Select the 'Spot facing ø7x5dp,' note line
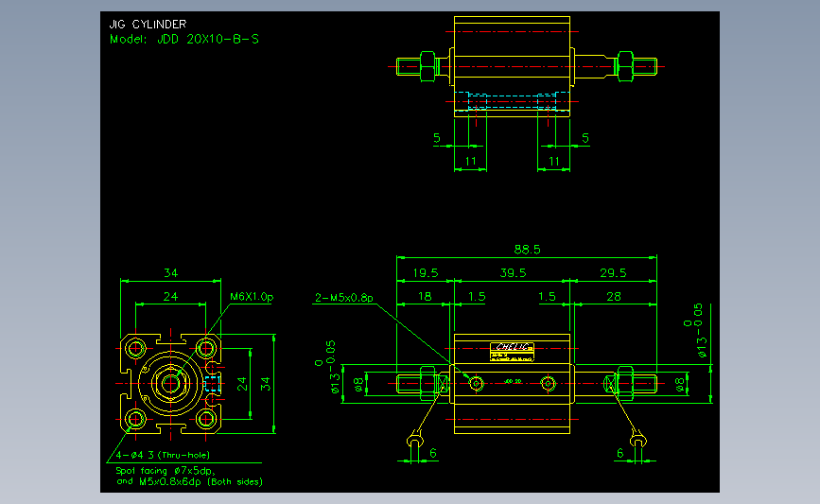Image resolution: width=820 pixels, height=504 pixels. pos(166,471)
